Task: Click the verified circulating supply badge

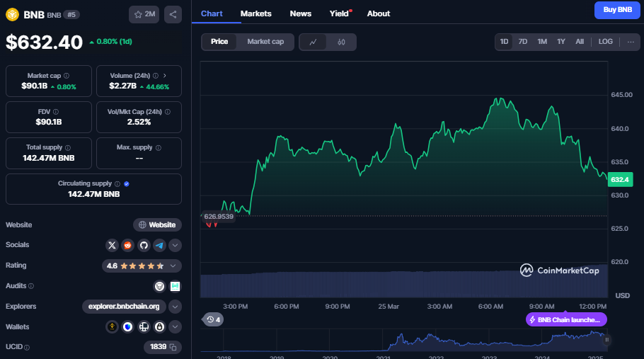Action: (127, 183)
